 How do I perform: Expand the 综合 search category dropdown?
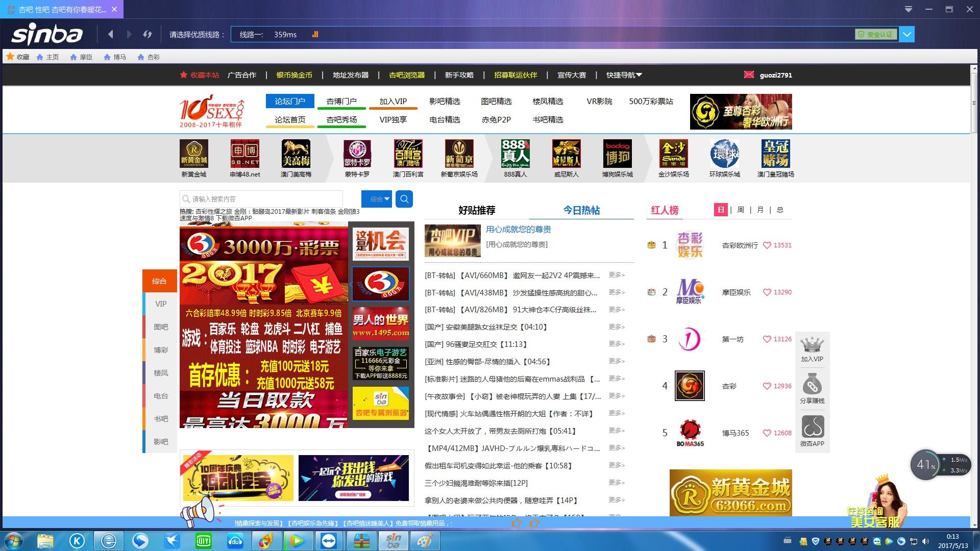(x=377, y=199)
